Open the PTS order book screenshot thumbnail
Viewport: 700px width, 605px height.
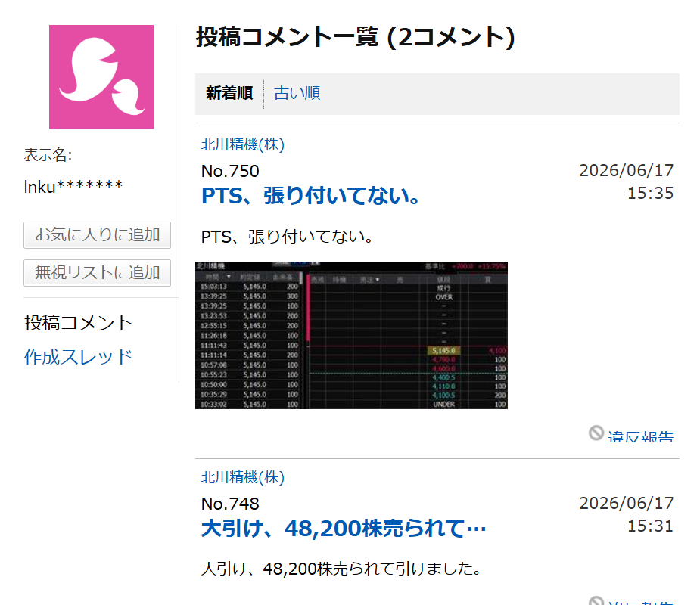(x=351, y=335)
